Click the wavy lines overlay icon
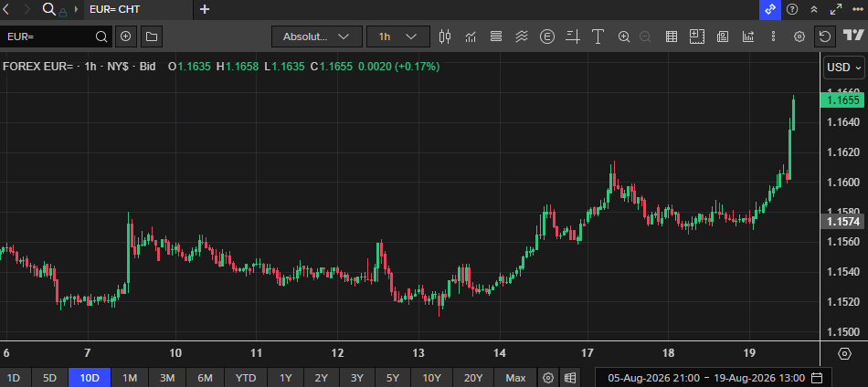The width and height of the screenshot is (868, 387). 522,37
